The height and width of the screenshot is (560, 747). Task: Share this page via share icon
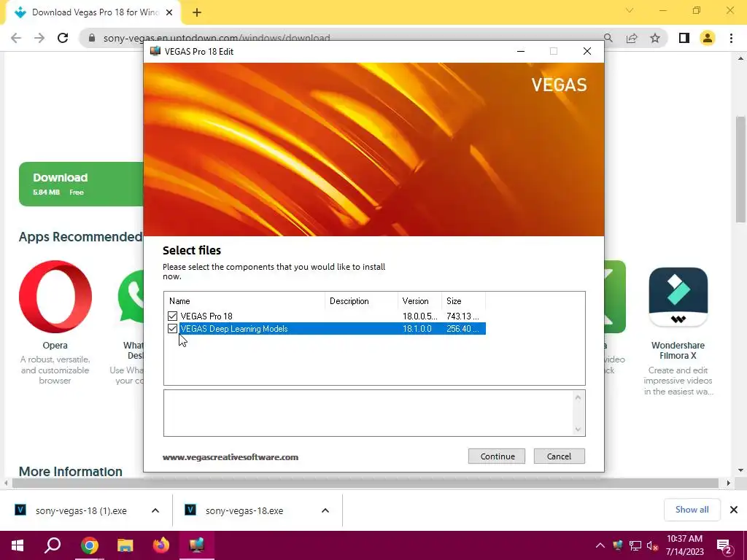(632, 38)
